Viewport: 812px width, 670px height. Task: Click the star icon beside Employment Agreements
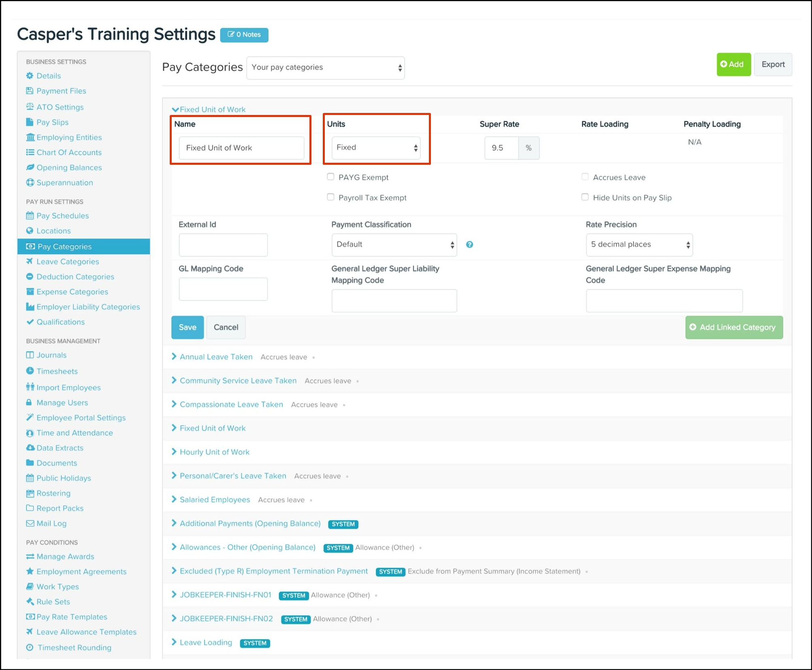(30, 571)
